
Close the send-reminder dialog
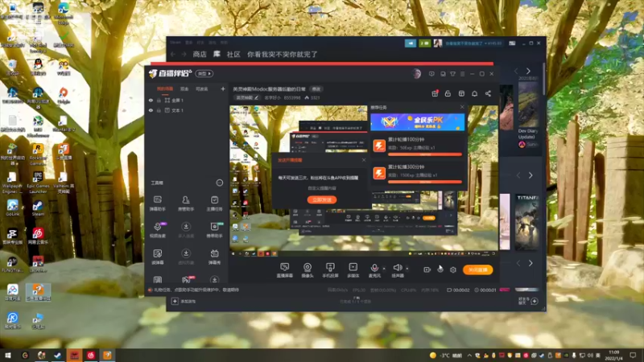364,159
